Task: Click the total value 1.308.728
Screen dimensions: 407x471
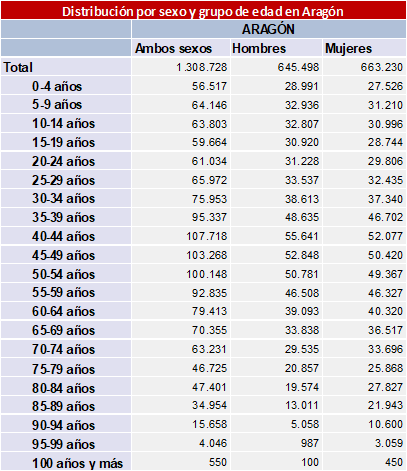Action: tap(202, 67)
